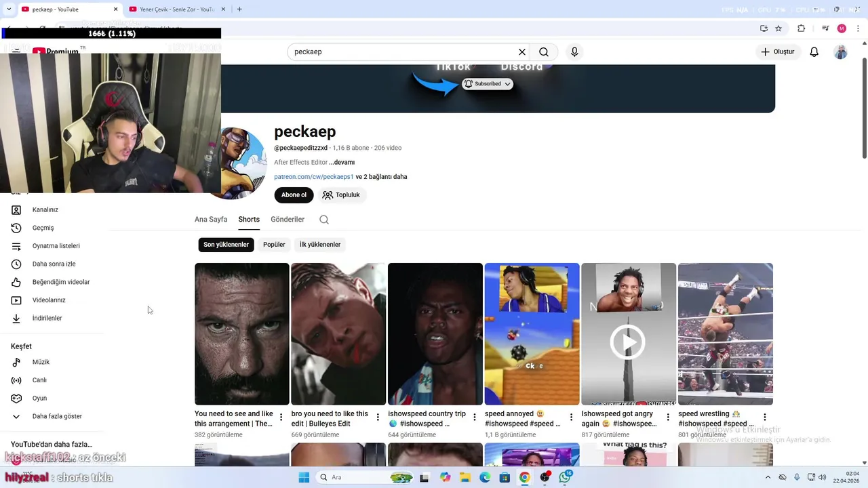Open Chrome three-dot menu
Screen dimensions: 868x488
pos(857,28)
